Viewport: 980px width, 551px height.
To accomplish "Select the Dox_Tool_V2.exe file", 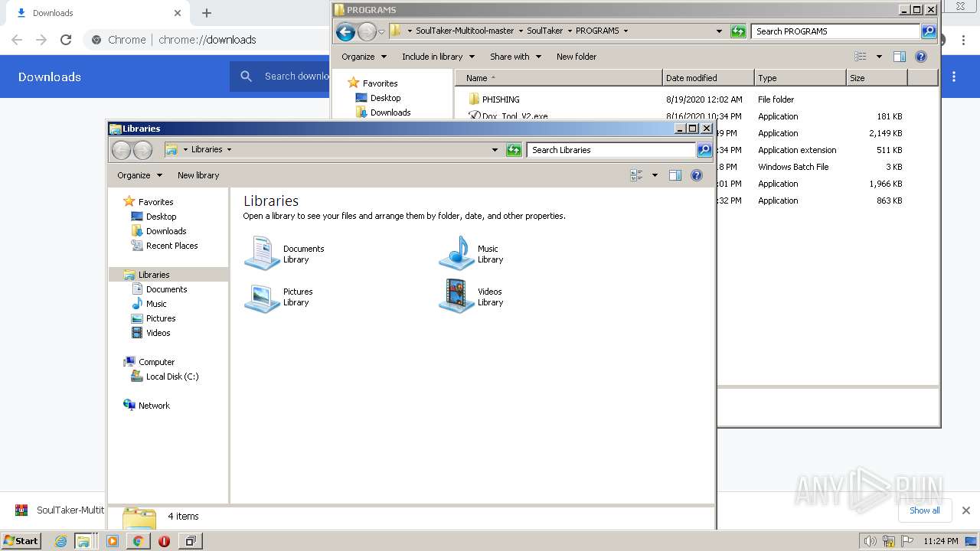I will click(x=514, y=116).
